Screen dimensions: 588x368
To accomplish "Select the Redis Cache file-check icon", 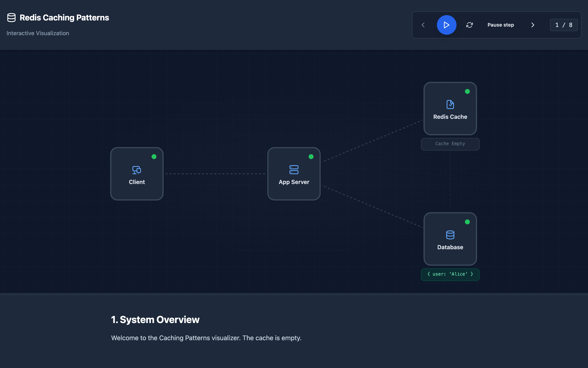I will click(x=450, y=104).
